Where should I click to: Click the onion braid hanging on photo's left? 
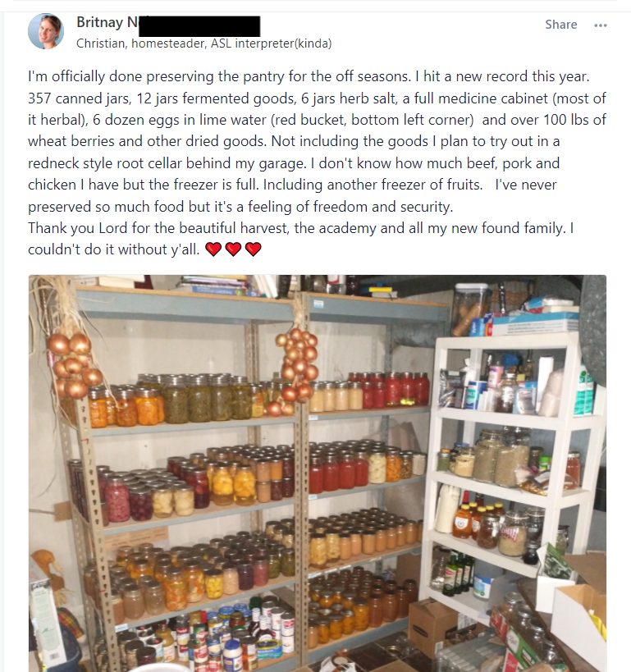pyautogui.click(x=73, y=364)
